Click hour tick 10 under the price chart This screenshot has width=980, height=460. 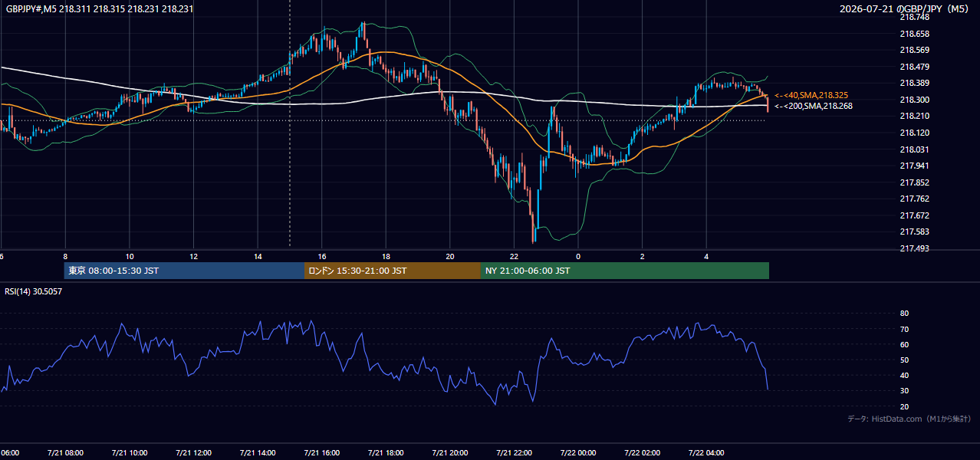[130, 257]
